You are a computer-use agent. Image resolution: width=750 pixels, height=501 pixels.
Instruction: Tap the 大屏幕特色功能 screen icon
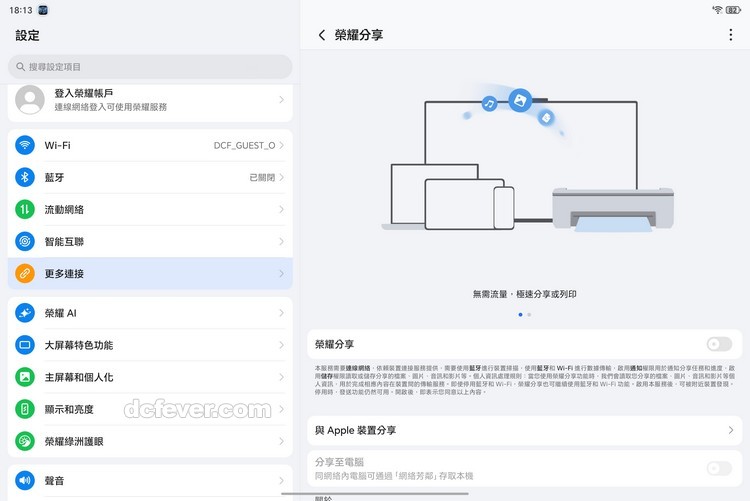coord(25,345)
